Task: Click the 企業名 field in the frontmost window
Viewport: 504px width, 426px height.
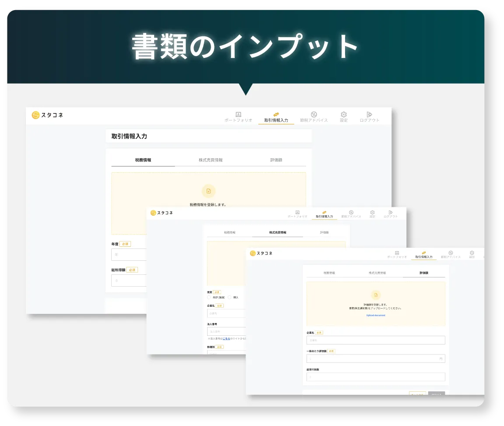Action: [x=376, y=340]
